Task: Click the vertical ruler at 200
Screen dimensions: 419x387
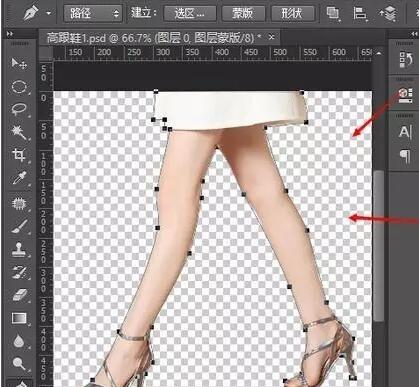Action: coord(43,221)
